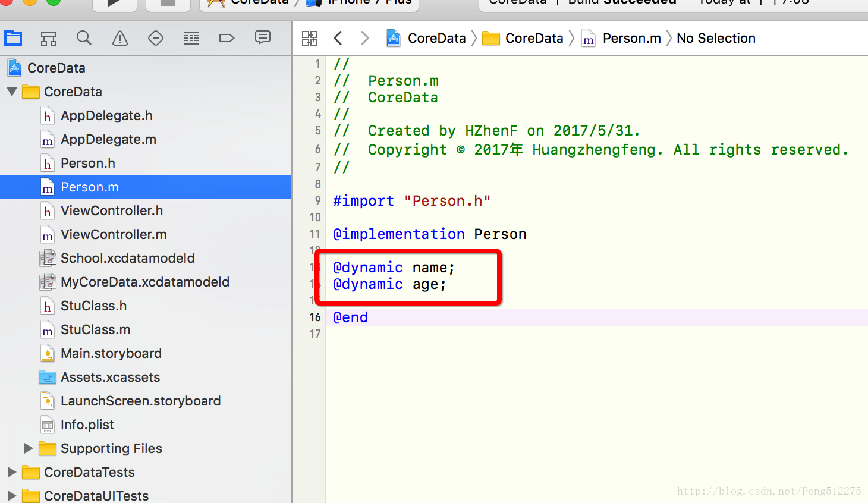Open the Find navigator magnifier icon
The width and height of the screenshot is (868, 503).
click(x=84, y=38)
